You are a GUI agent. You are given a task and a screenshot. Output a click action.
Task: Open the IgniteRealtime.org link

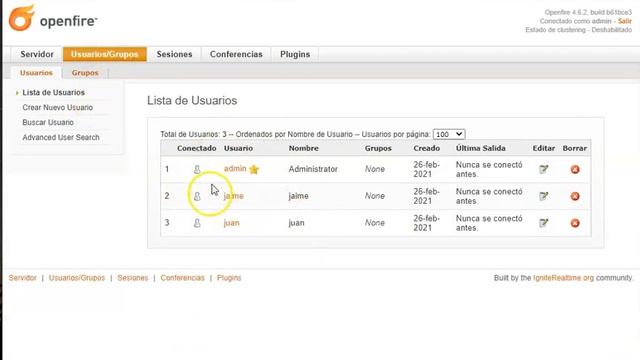563,278
